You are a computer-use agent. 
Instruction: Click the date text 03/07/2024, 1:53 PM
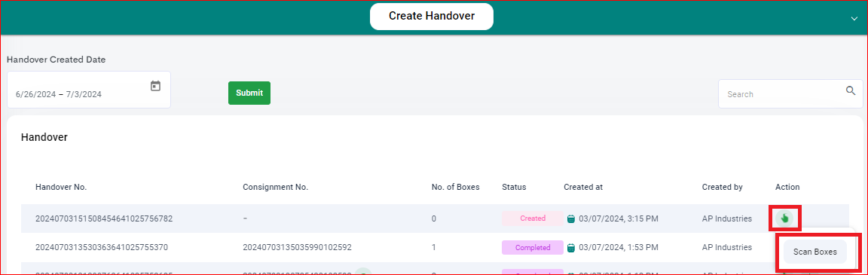[x=619, y=247]
